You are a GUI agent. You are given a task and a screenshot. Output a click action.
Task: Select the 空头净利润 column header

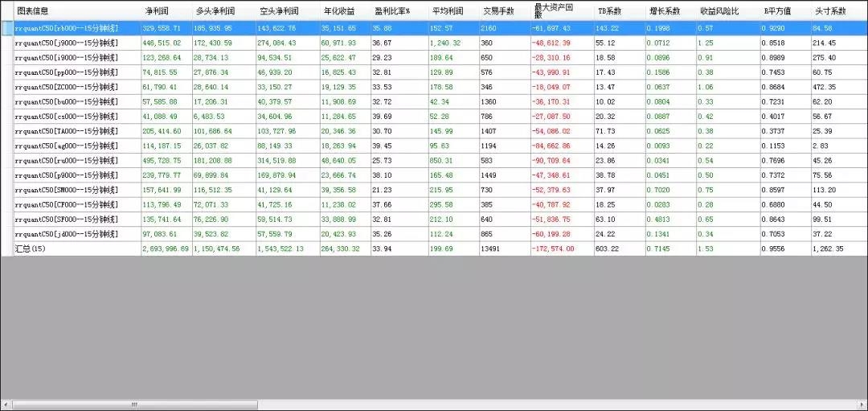[288, 10]
